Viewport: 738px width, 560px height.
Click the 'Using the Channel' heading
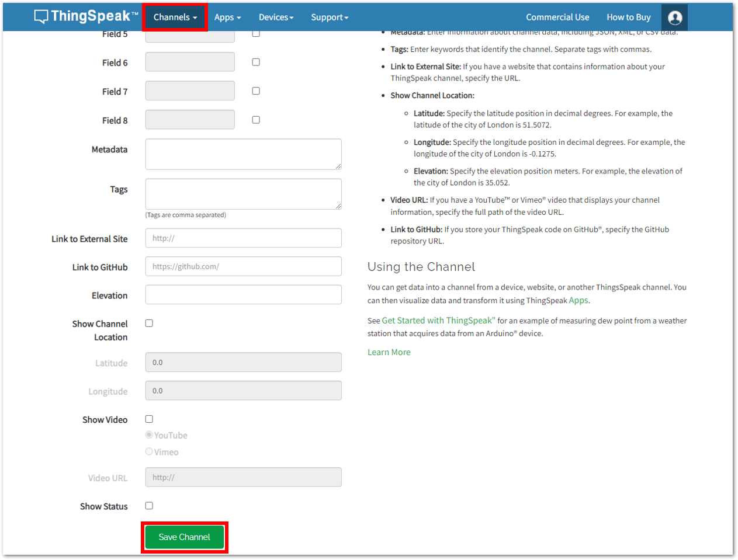[421, 267]
